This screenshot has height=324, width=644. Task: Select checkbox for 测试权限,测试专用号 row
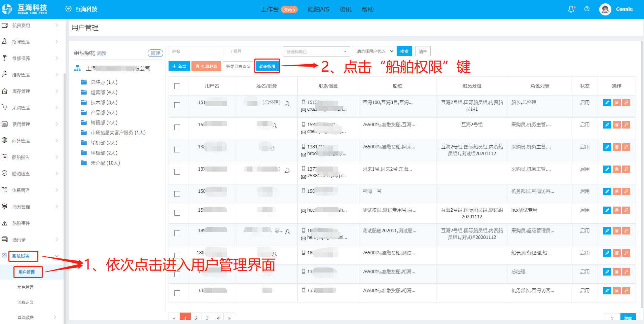click(177, 213)
